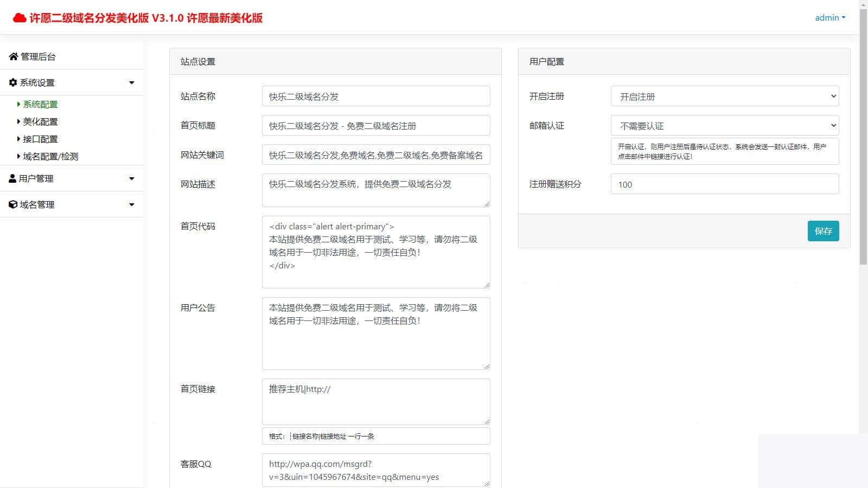Click the cloud logo in the header

coord(20,17)
